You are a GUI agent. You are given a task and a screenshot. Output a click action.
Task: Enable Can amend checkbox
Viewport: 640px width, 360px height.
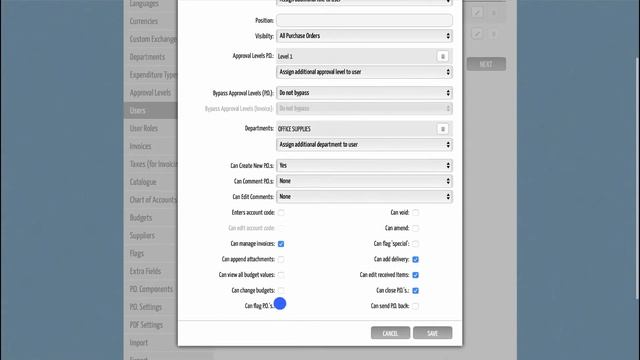[x=415, y=228]
